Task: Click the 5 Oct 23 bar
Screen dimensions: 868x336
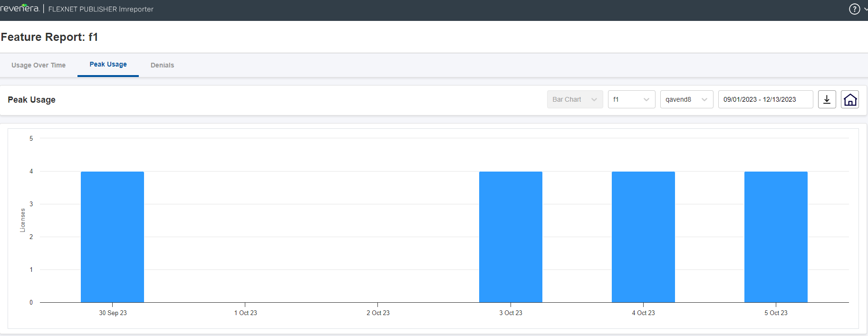Action: coord(776,237)
